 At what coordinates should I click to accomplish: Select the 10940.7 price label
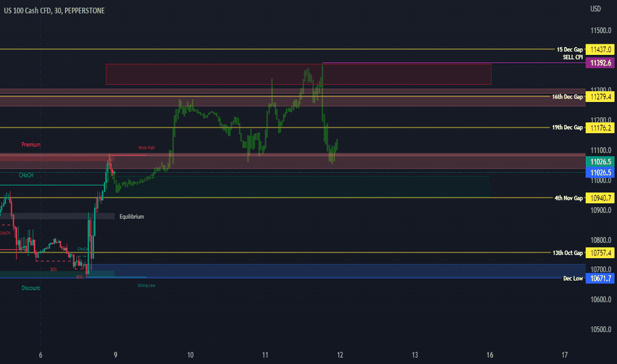point(600,198)
